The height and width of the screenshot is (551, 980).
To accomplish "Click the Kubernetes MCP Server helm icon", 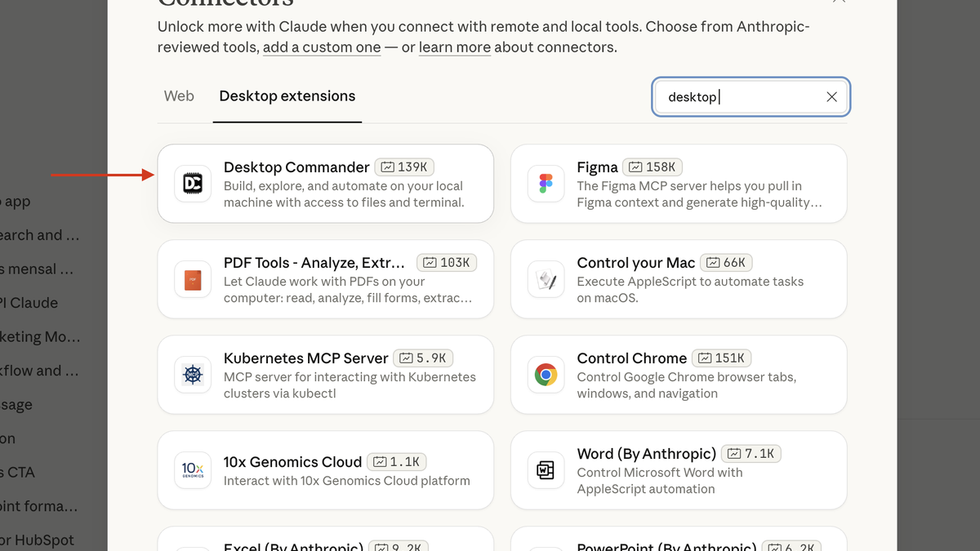I will pyautogui.click(x=193, y=375).
